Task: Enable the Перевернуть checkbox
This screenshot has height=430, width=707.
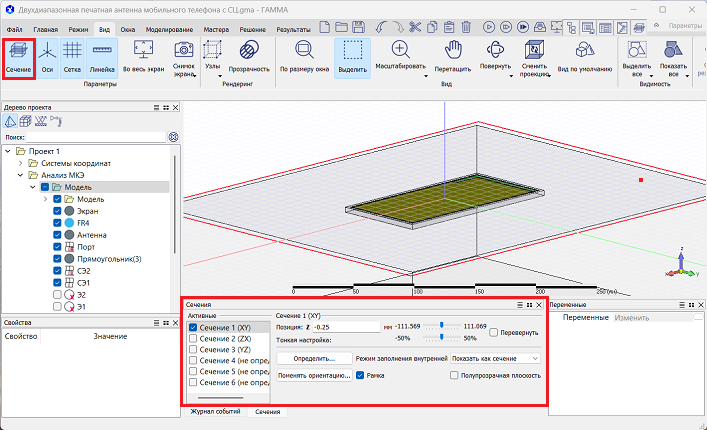Action: (x=494, y=332)
